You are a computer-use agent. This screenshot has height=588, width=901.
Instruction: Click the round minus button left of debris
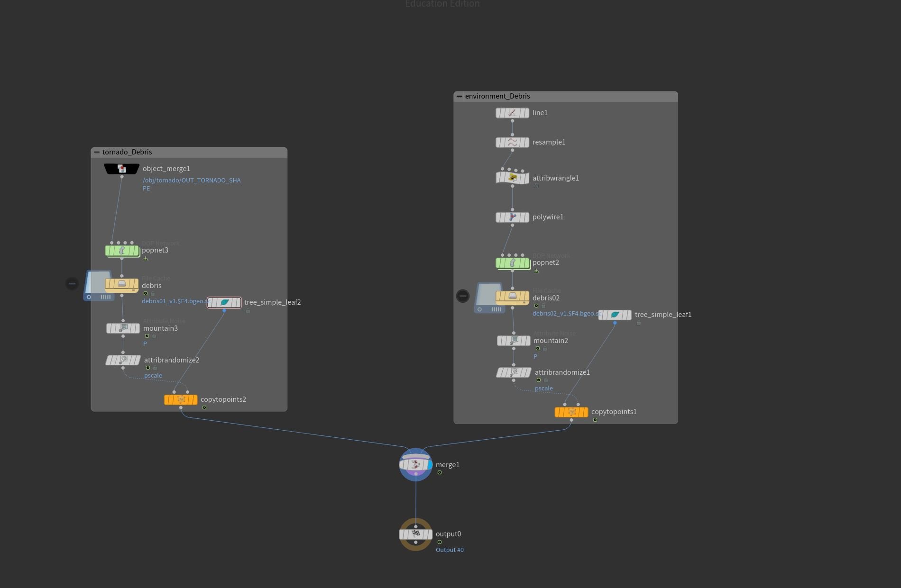click(x=72, y=283)
